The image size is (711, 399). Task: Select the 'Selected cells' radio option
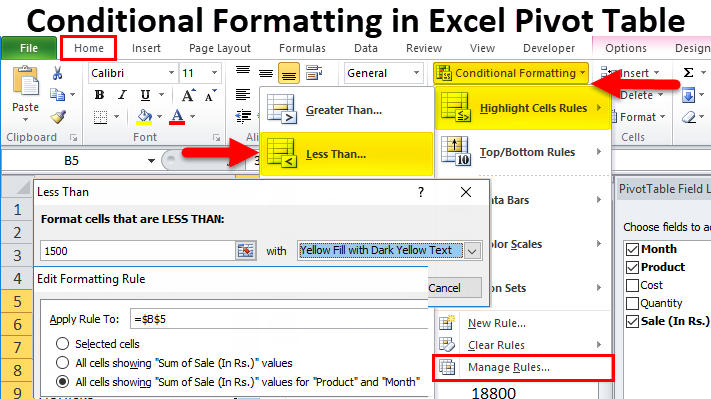[63, 344]
